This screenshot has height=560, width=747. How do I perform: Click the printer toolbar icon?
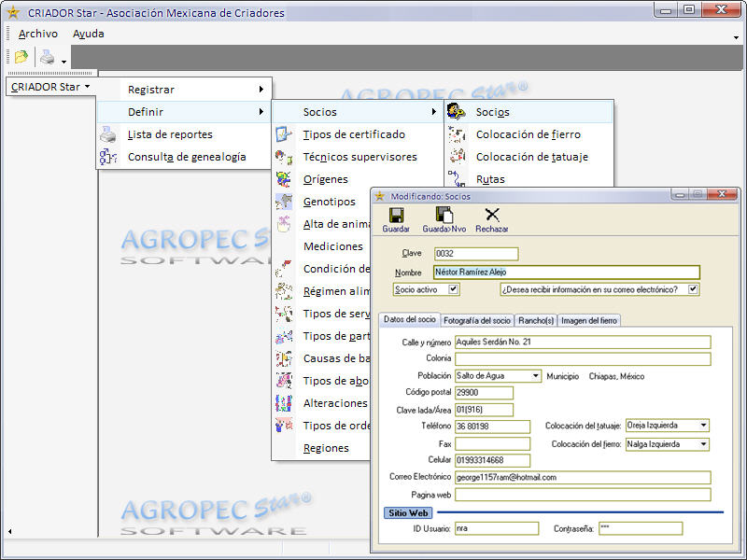coord(48,57)
